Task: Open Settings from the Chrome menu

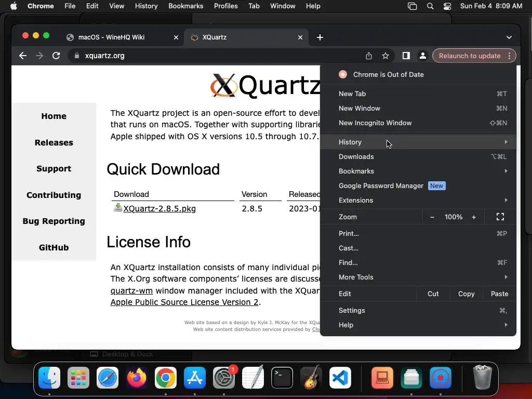Action: pos(418,311)
